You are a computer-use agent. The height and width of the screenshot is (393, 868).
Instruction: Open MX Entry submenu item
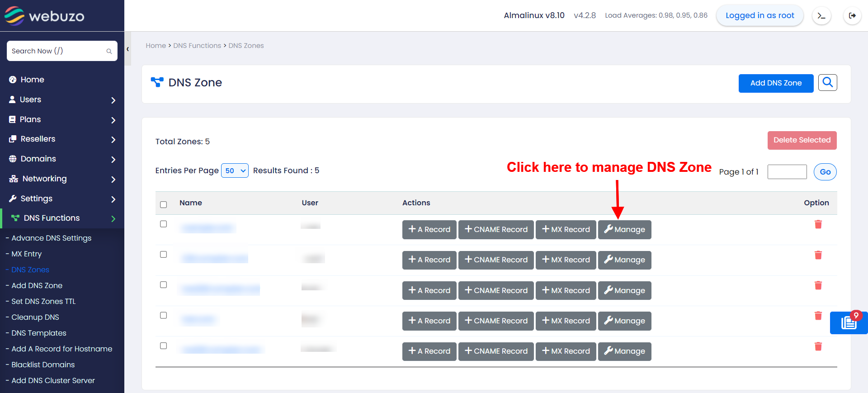click(x=26, y=254)
